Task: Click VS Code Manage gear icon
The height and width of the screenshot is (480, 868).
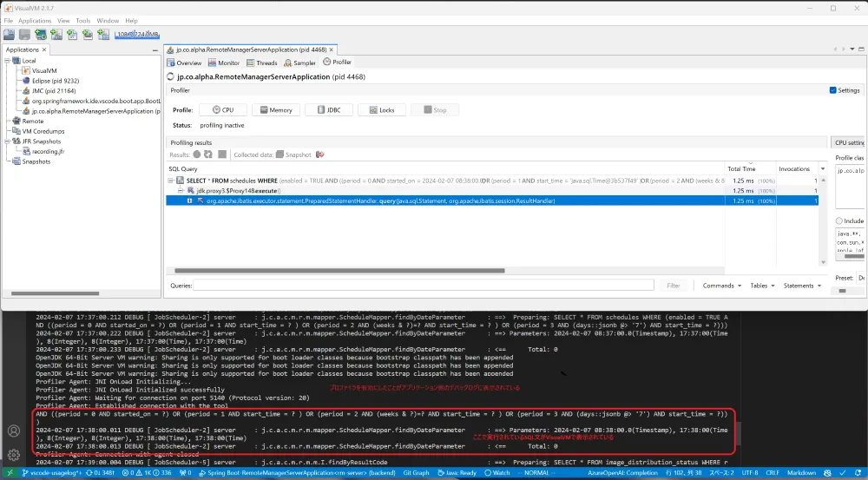Action: (14, 455)
